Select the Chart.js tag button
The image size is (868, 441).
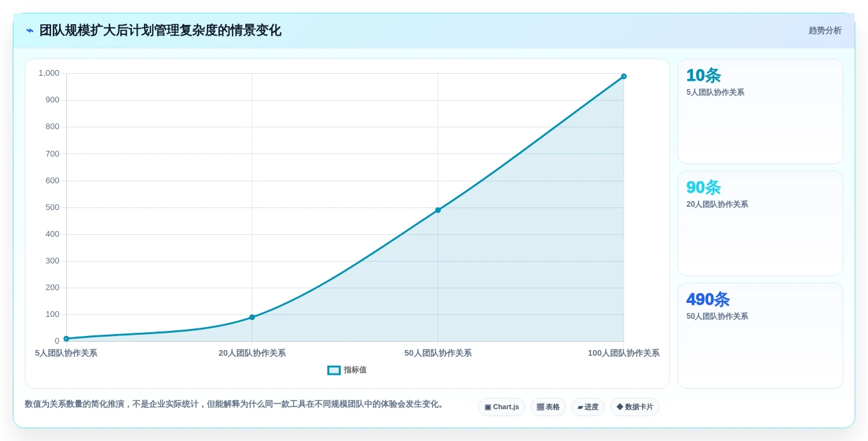[502, 407]
